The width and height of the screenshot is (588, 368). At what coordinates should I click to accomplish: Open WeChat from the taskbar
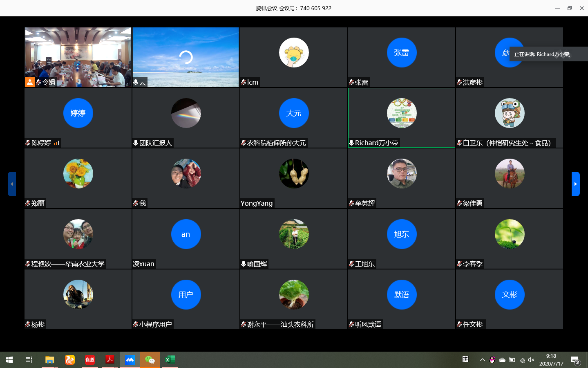pos(150,360)
